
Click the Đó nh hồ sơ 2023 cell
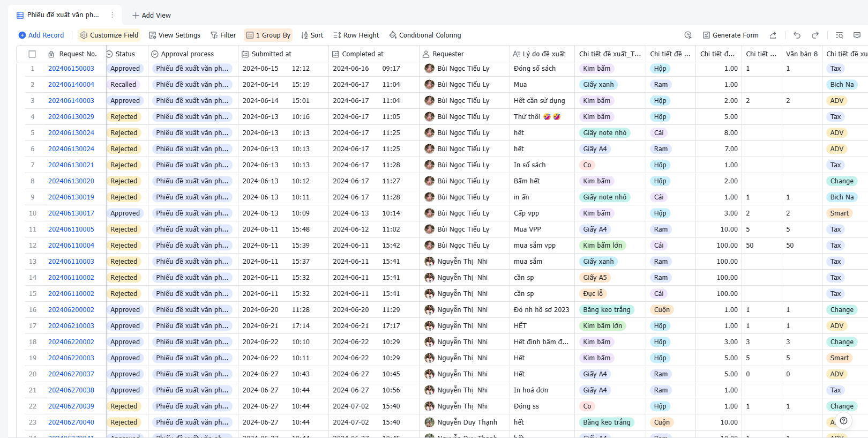(x=542, y=310)
